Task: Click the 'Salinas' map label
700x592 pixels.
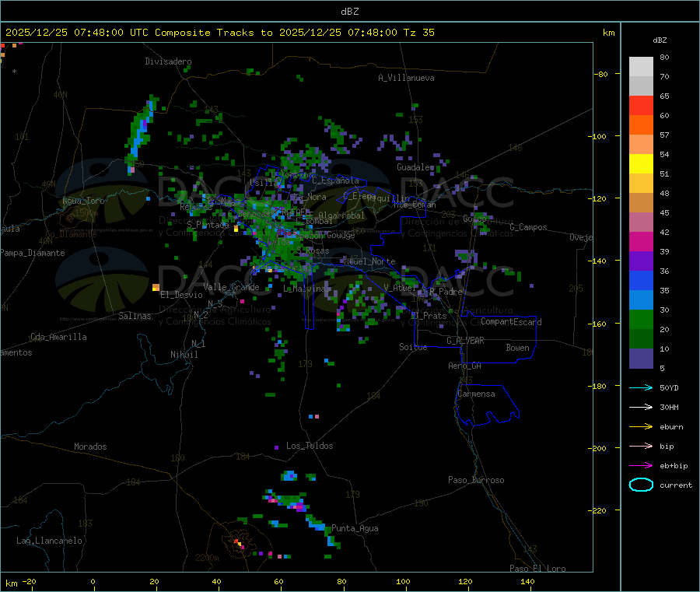Action: pyautogui.click(x=135, y=316)
